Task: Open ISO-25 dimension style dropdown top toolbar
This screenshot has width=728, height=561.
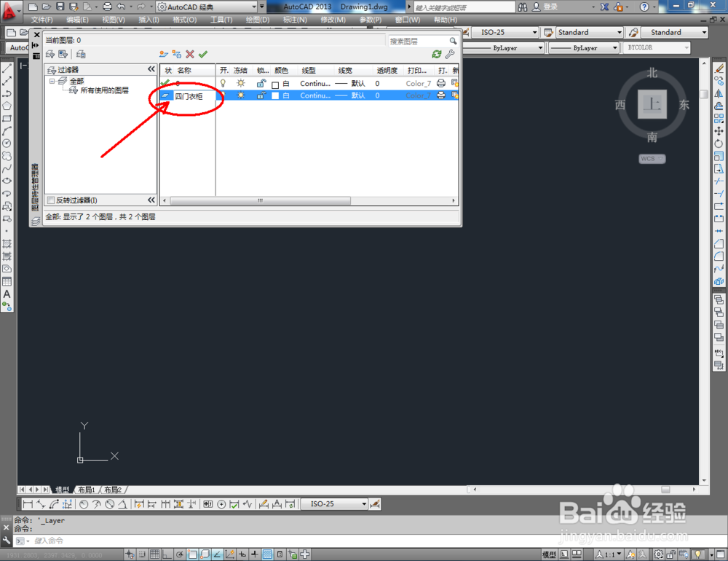Action: coord(534,32)
